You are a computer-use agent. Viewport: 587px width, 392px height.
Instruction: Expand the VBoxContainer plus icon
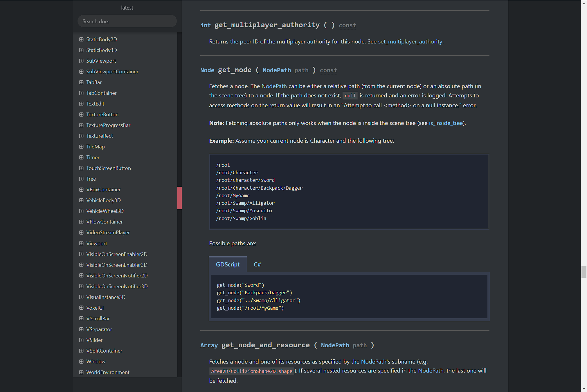pos(81,190)
